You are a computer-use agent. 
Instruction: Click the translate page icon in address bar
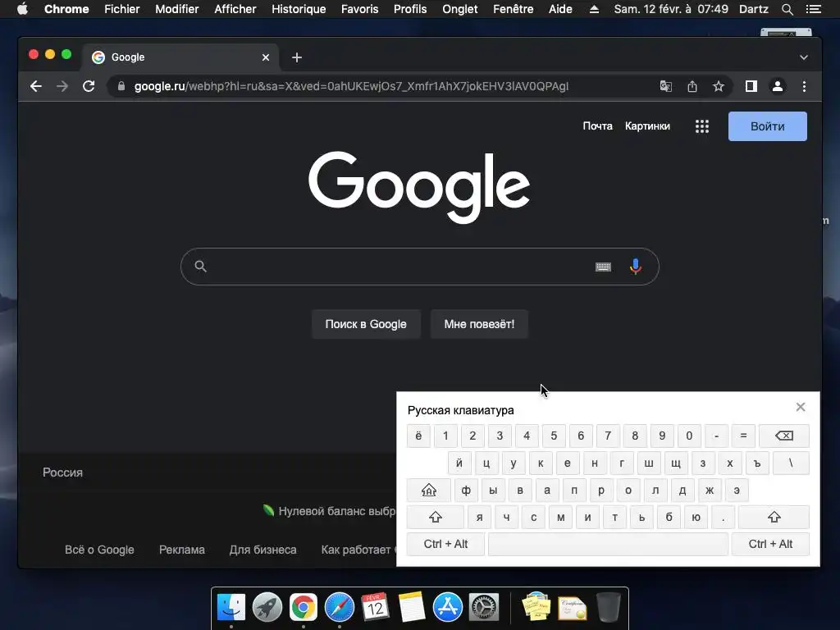(665, 86)
